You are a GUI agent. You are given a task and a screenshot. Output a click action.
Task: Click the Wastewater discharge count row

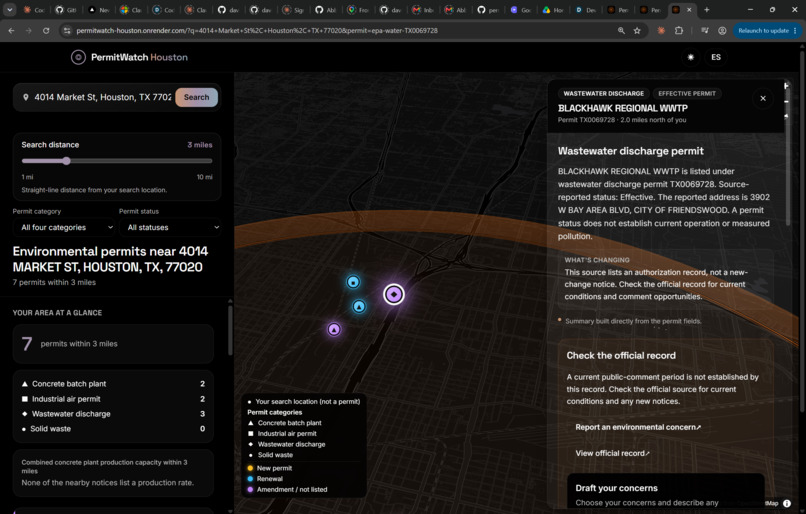(x=113, y=414)
